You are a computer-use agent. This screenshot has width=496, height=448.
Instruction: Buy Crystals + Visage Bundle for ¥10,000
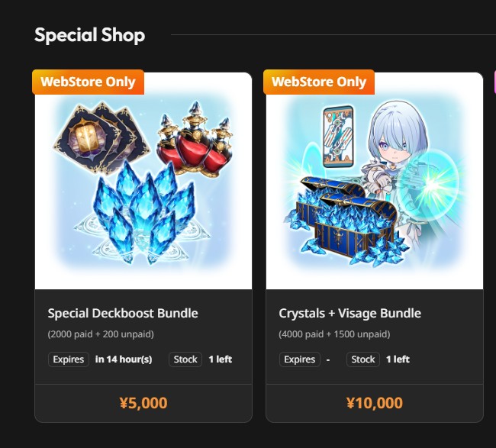(x=375, y=403)
